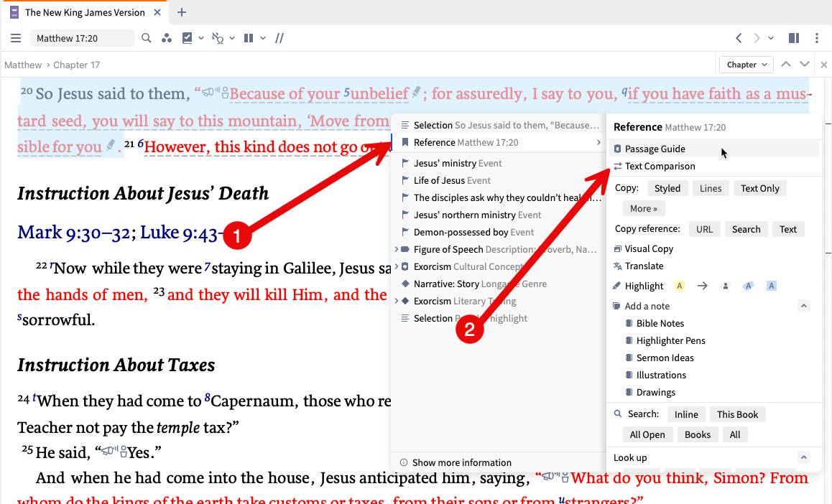Screen dimensions: 832x504
Task: Open the interlinear options dropdown arrow
Action: [232, 38]
